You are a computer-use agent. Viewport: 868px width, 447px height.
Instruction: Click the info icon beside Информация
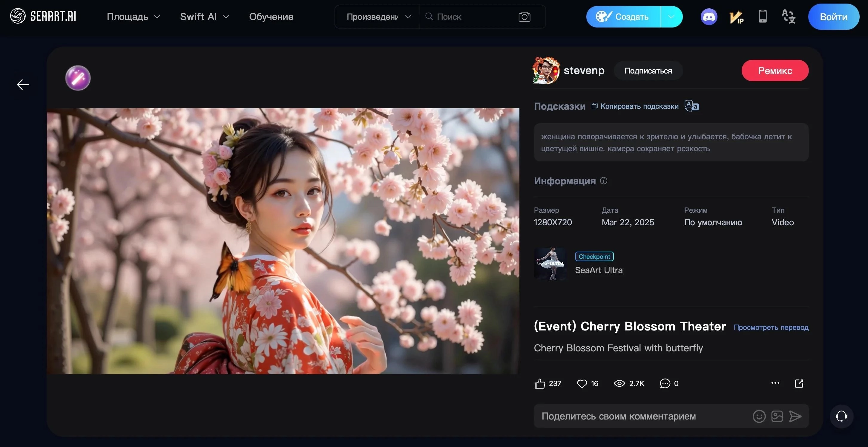coord(603,181)
